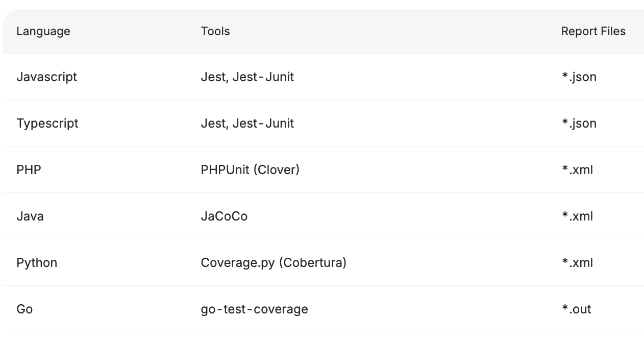Select the Java language cell

tap(30, 216)
